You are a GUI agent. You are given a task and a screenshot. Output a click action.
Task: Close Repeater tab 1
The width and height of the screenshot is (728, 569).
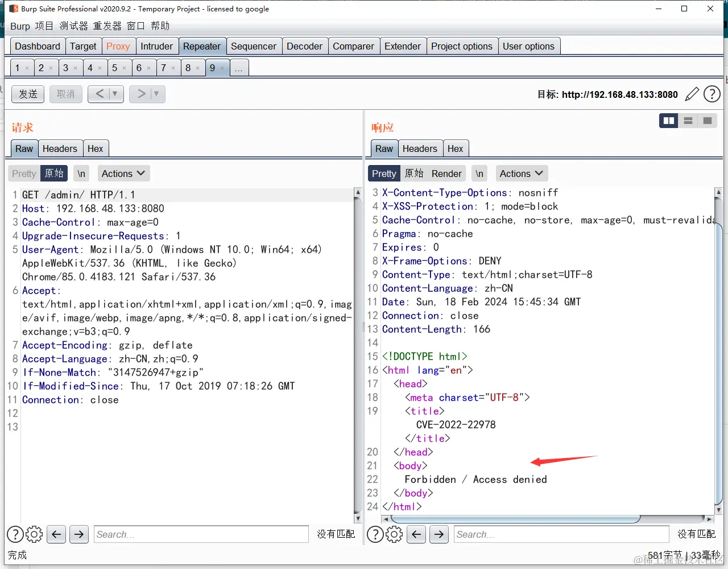tap(27, 68)
